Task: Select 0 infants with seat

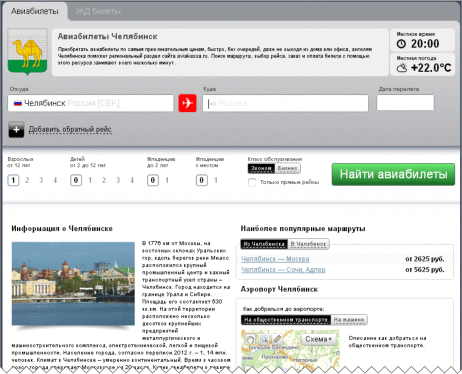Action: point(202,180)
